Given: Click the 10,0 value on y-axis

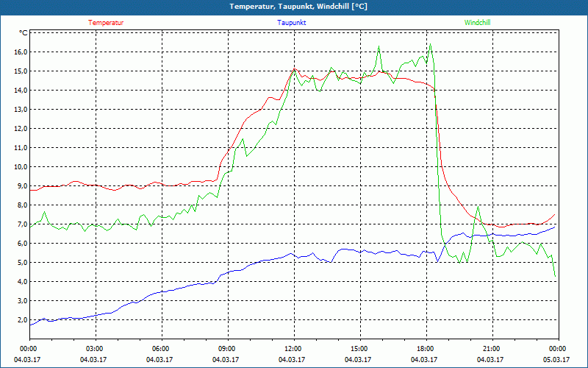Looking at the screenshot, I should pos(21,167).
